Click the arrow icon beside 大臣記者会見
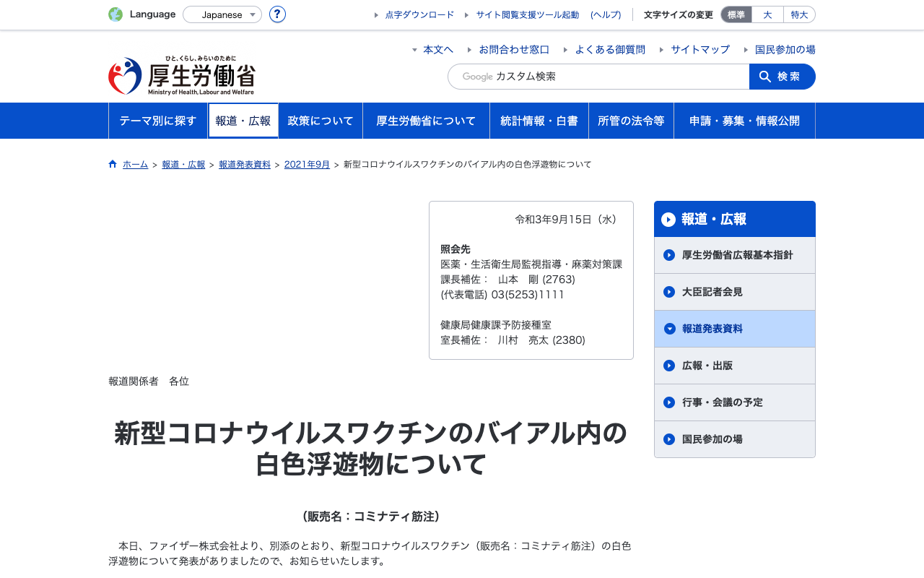The image size is (924, 578). pos(669,292)
